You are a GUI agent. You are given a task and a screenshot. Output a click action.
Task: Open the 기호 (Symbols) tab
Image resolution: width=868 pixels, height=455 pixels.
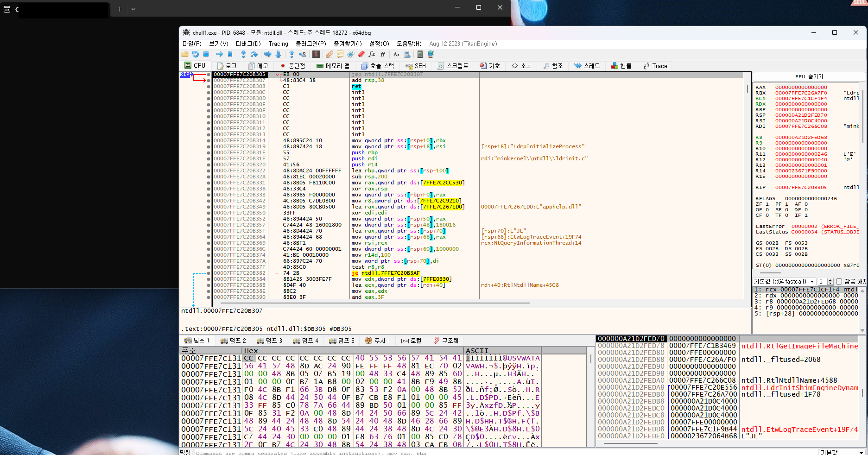(x=490, y=66)
